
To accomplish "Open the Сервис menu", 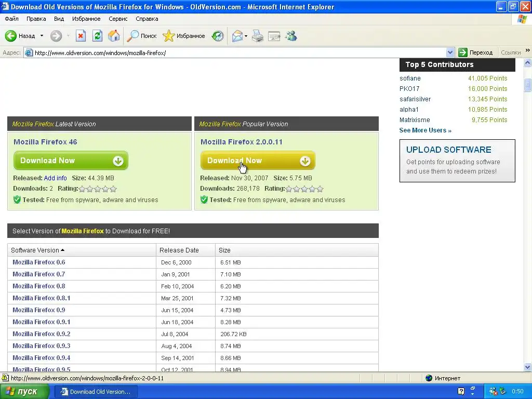I will 118,19.
